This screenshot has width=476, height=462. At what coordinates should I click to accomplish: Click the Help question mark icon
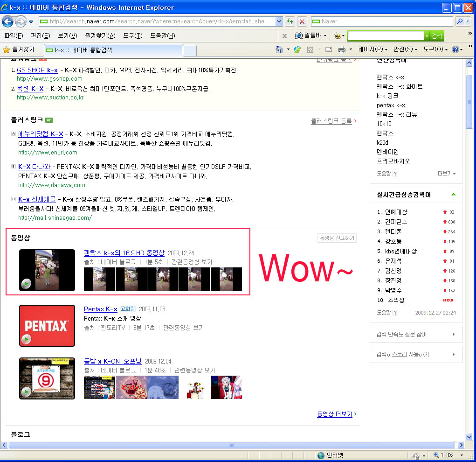coord(455,49)
